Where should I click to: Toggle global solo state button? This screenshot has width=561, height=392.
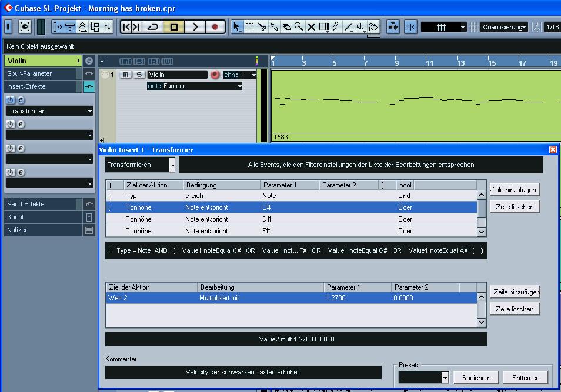point(139,61)
